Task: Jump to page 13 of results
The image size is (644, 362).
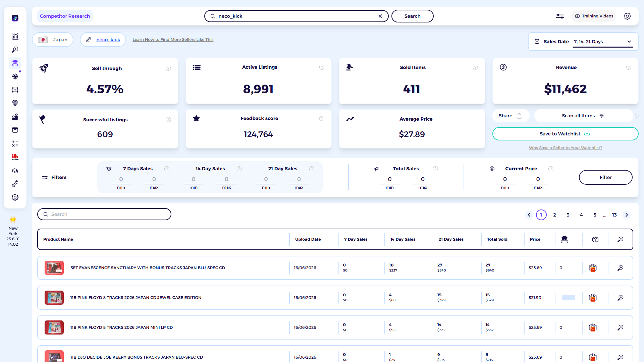Action: coord(614,215)
